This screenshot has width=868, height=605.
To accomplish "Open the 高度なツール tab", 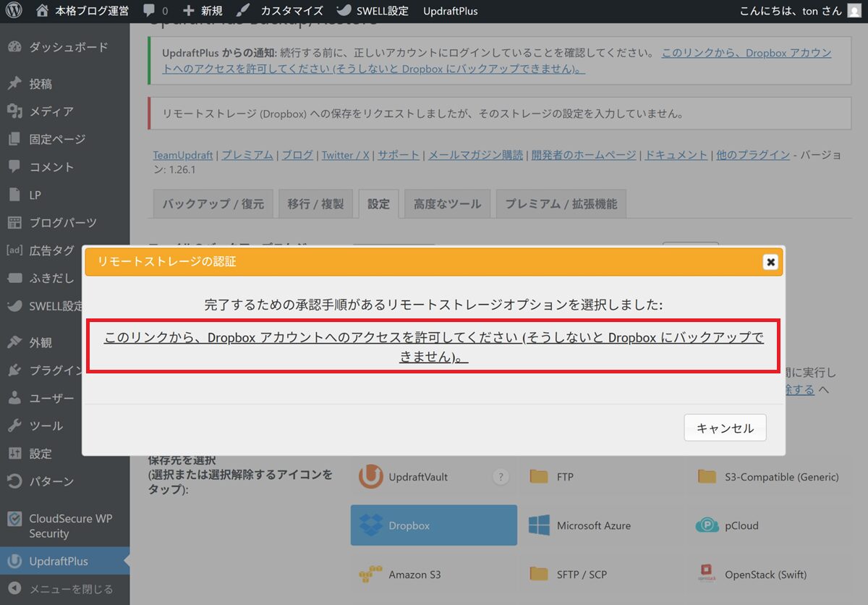I will (x=447, y=204).
